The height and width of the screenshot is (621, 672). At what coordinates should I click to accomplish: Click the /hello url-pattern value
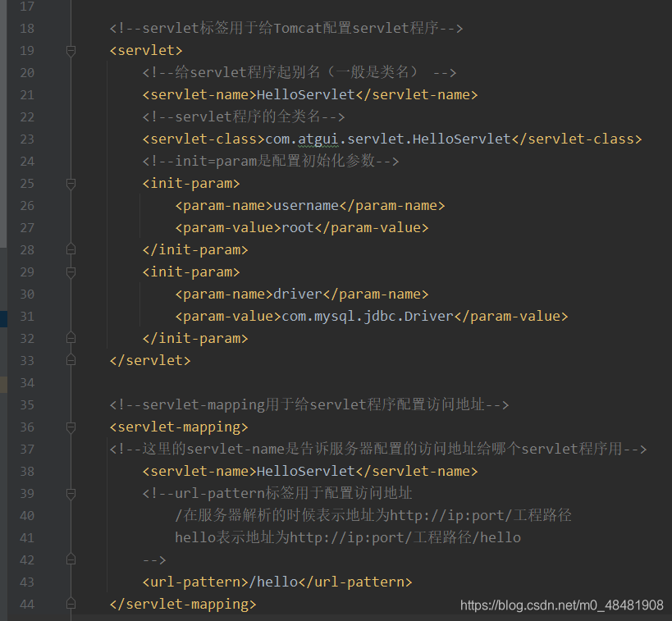[x=273, y=582]
